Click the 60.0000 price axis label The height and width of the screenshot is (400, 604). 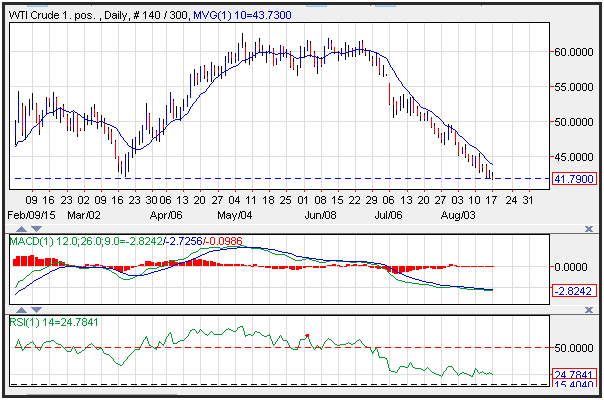(575, 51)
